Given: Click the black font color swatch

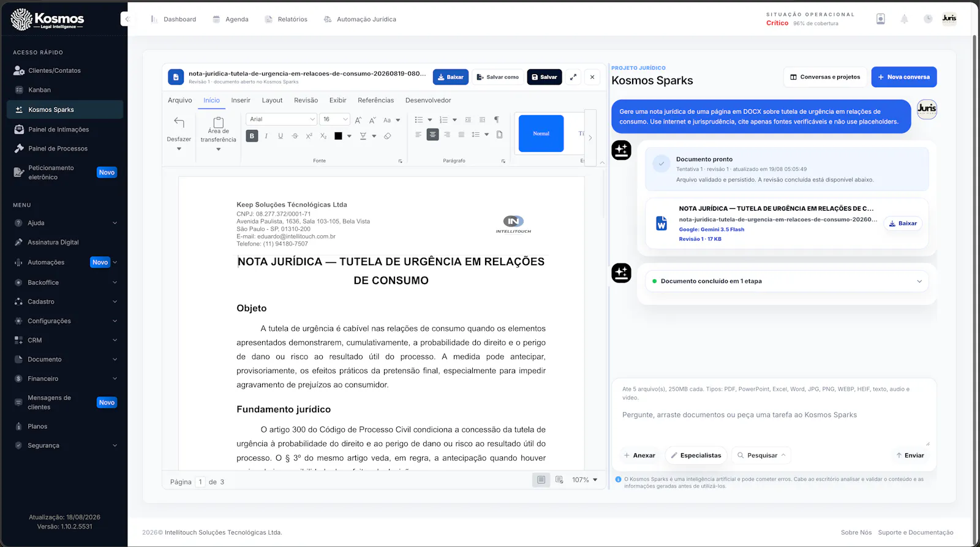Looking at the screenshot, I should tap(338, 136).
